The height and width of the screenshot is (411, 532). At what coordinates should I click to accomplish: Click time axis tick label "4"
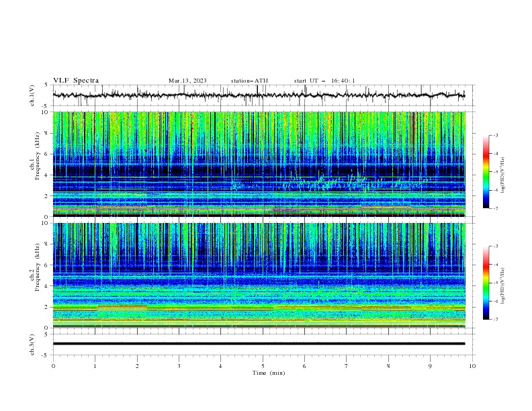(221, 366)
